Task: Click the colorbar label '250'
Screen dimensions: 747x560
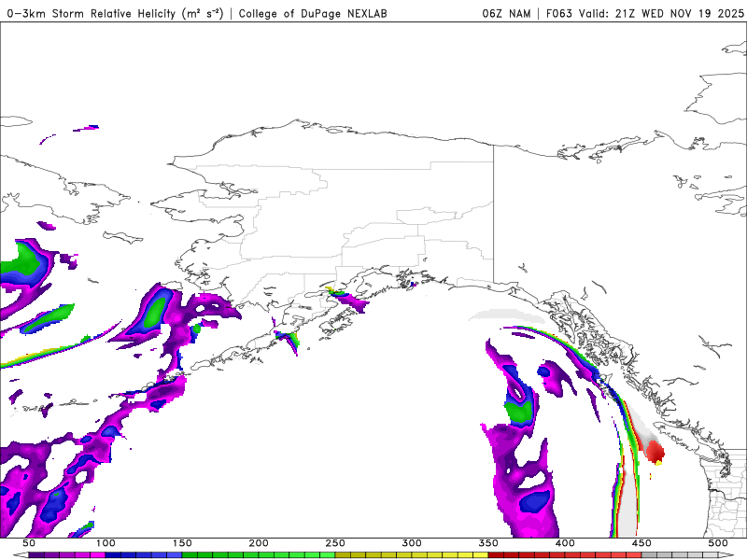Action: [335, 543]
